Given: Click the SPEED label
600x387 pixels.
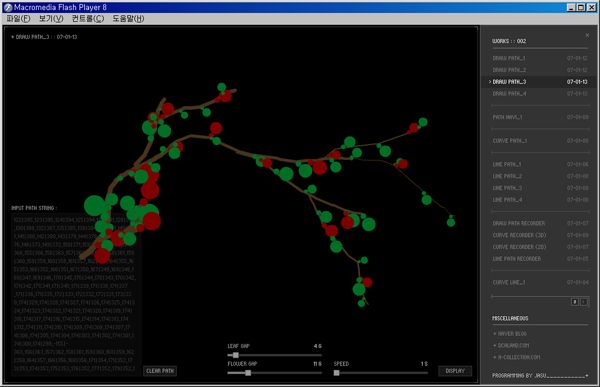Looking at the screenshot, I should pyautogui.click(x=341, y=364).
